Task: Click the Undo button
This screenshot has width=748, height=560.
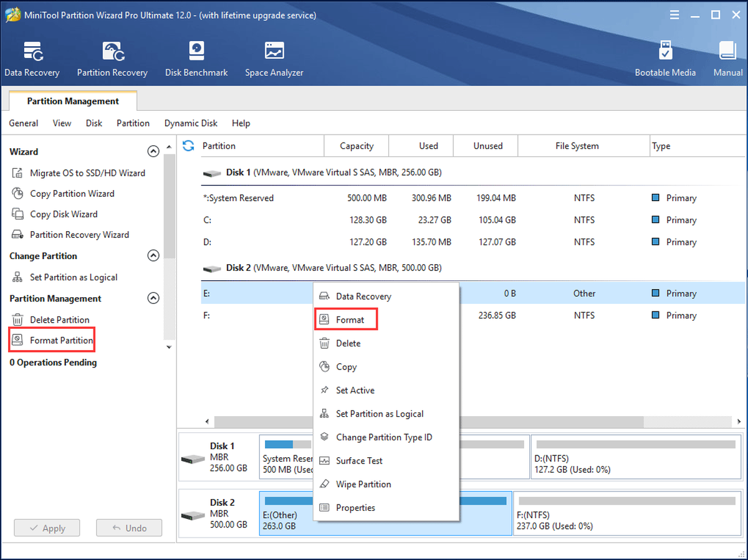Action: 129,528
